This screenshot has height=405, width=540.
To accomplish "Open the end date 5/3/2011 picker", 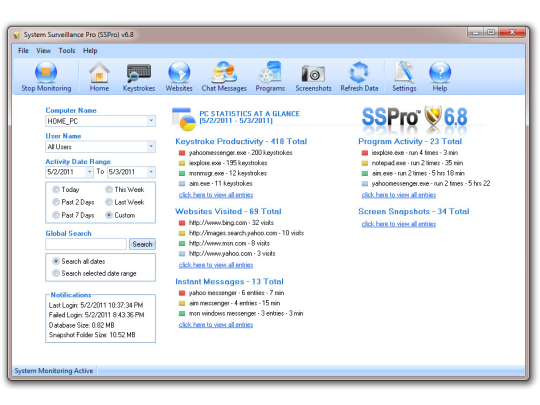I will click(151, 172).
